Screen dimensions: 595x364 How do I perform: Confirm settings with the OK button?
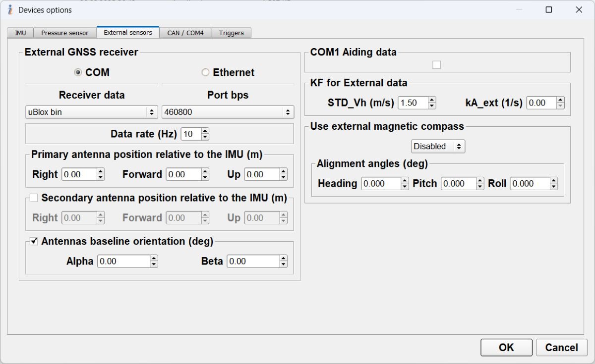click(x=506, y=347)
